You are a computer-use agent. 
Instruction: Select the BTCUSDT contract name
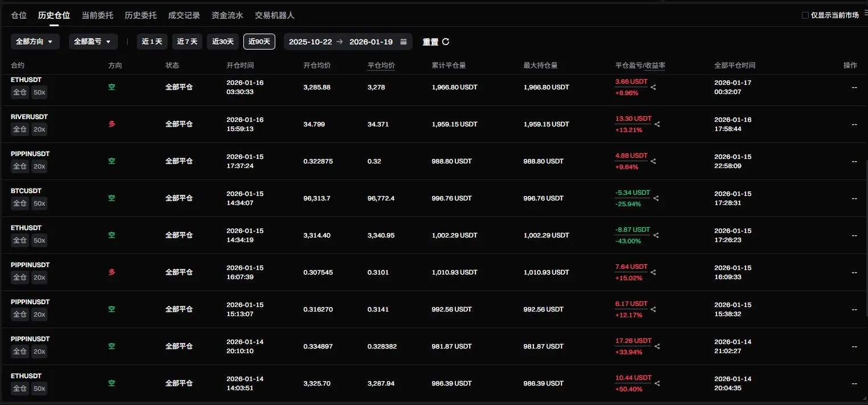(x=26, y=191)
